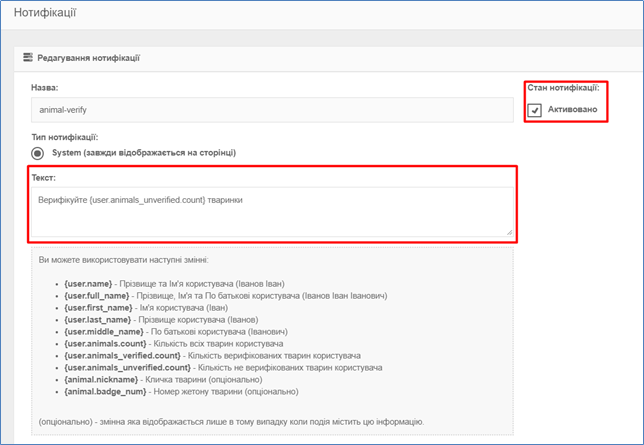Click the Назва field containing animal-verify
This screenshot has height=445, width=644.
pos(272,111)
